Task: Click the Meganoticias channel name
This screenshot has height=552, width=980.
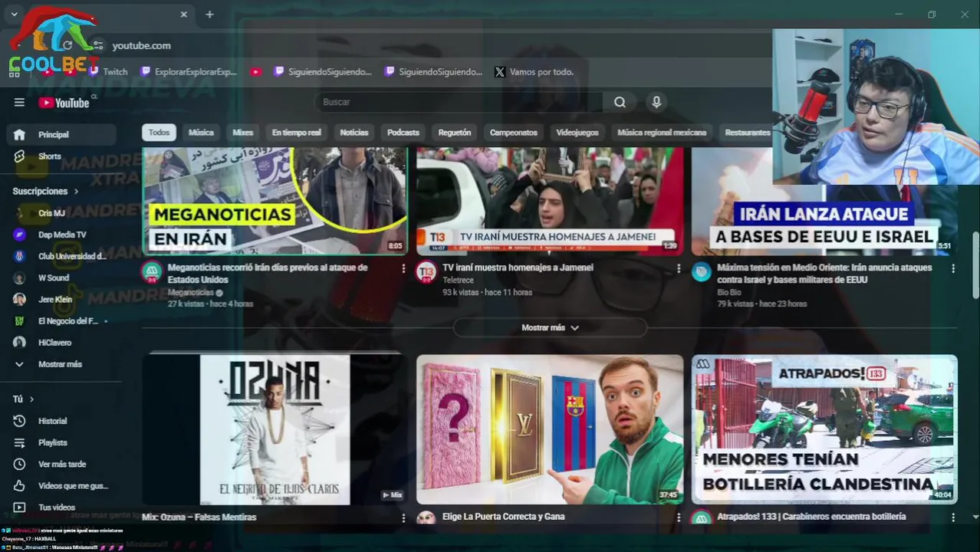Action: (x=191, y=293)
